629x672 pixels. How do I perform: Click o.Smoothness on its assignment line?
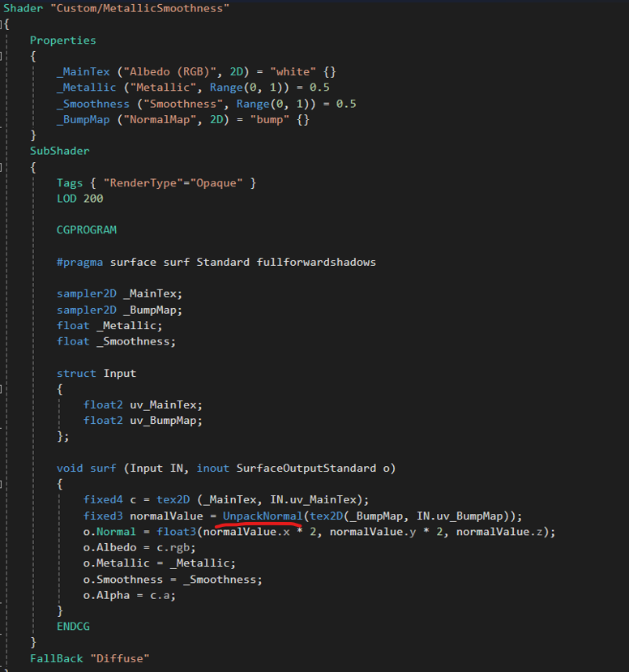coord(123,580)
